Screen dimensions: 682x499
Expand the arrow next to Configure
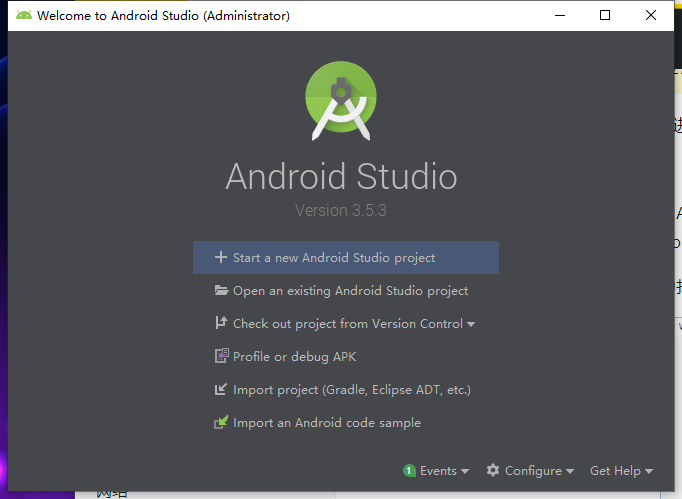[570, 472]
